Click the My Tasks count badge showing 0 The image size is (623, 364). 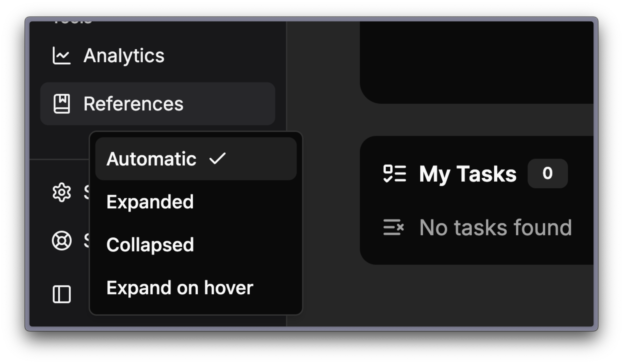tap(547, 173)
